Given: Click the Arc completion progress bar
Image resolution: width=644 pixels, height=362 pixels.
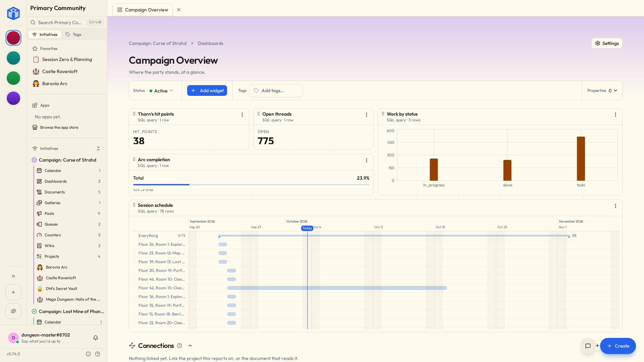Looking at the screenshot, I should pos(251,185).
